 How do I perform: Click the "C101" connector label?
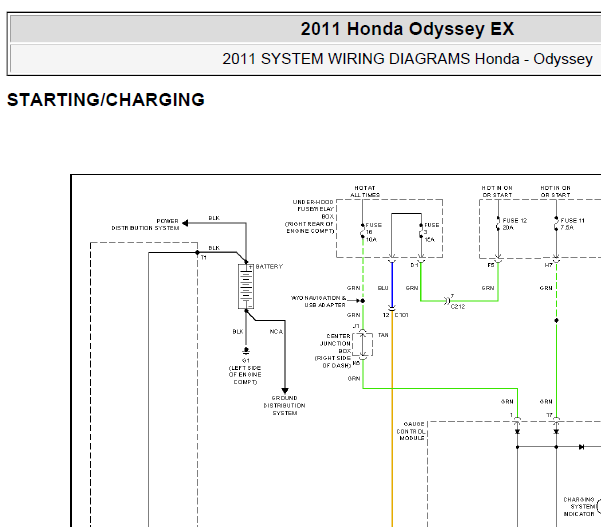402,315
